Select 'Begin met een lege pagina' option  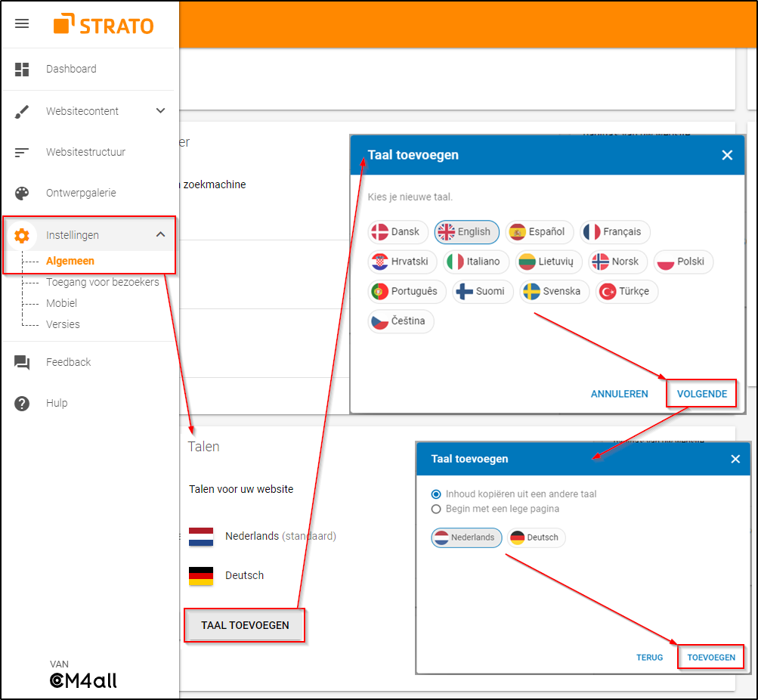436,510
